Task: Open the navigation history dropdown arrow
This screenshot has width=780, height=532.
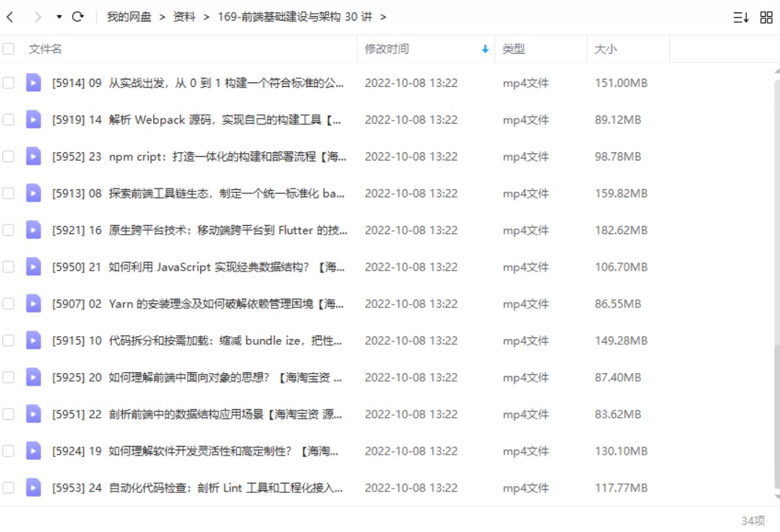Action: tap(59, 17)
